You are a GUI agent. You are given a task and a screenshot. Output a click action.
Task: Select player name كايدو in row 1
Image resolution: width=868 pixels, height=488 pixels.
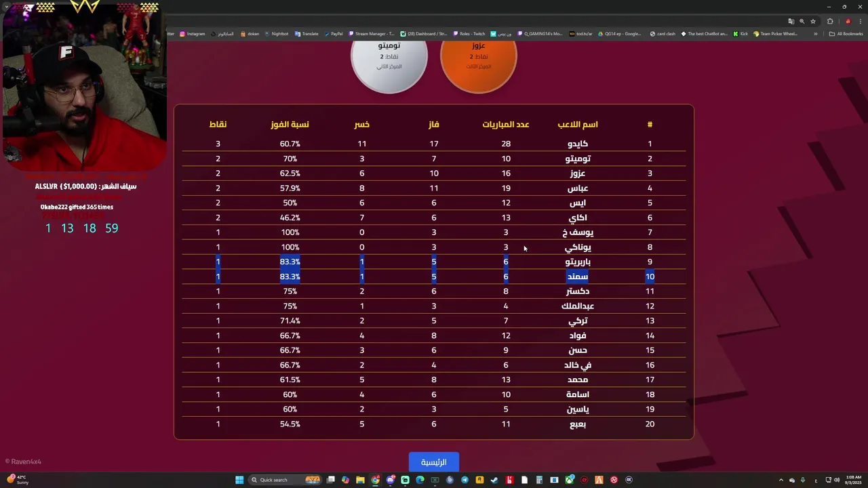(x=578, y=144)
